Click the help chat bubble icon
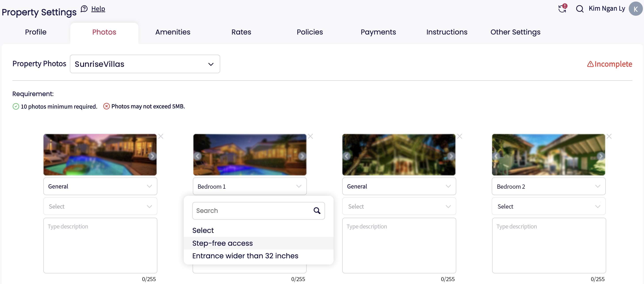 pyautogui.click(x=84, y=9)
